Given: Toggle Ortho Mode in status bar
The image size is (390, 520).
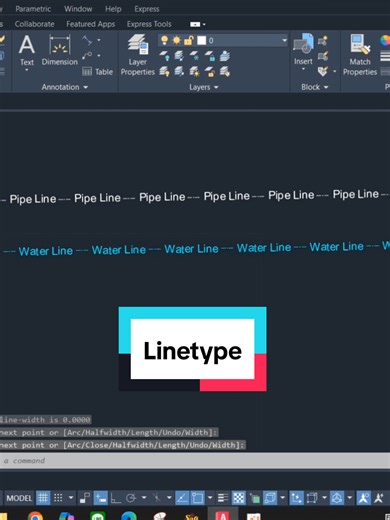Looking at the screenshot, I should [116, 498].
